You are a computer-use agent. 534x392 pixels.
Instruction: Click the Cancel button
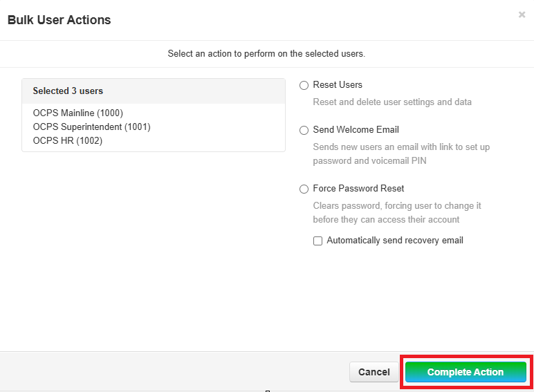pyautogui.click(x=374, y=372)
